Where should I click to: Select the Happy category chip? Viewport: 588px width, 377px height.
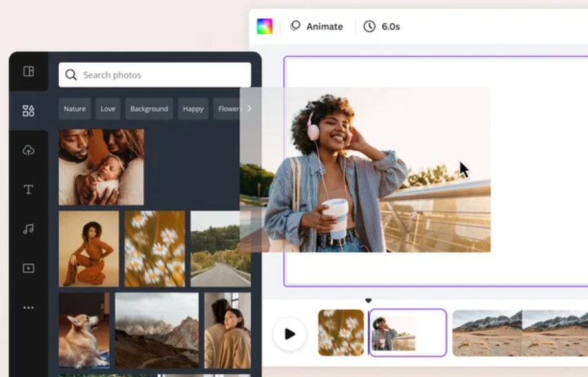click(x=193, y=109)
